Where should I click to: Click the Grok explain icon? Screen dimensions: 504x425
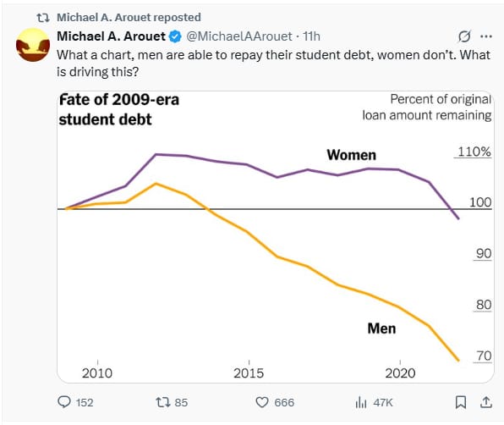464,36
